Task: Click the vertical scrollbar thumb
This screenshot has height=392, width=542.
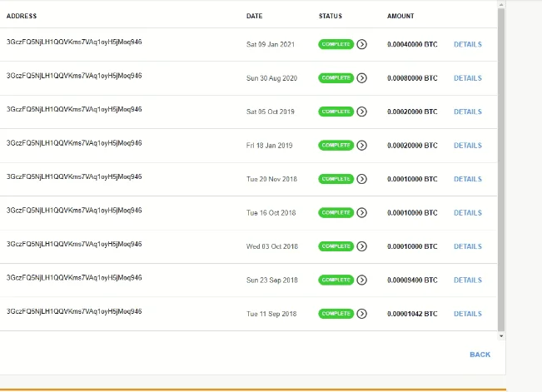Action: (501, 170)
